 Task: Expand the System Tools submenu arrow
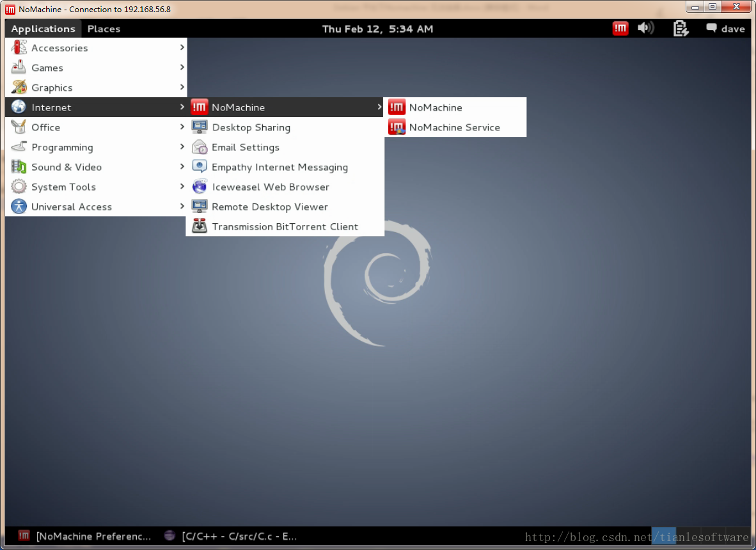point(182,187)
